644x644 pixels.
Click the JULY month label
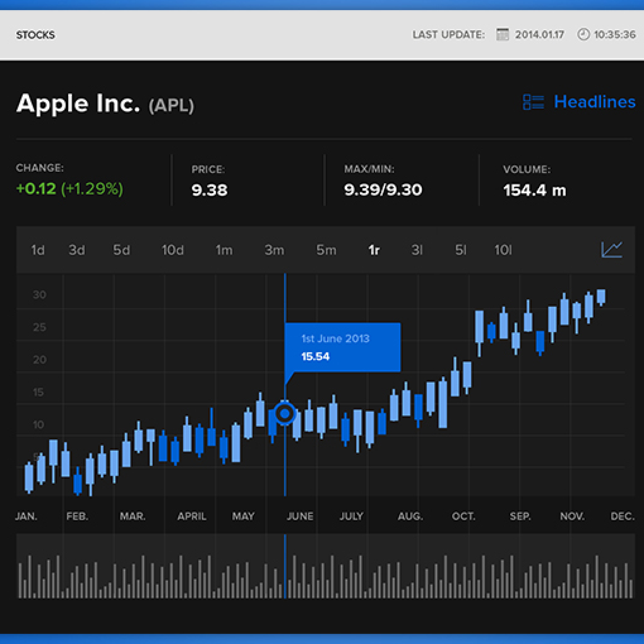coord(351,517)
